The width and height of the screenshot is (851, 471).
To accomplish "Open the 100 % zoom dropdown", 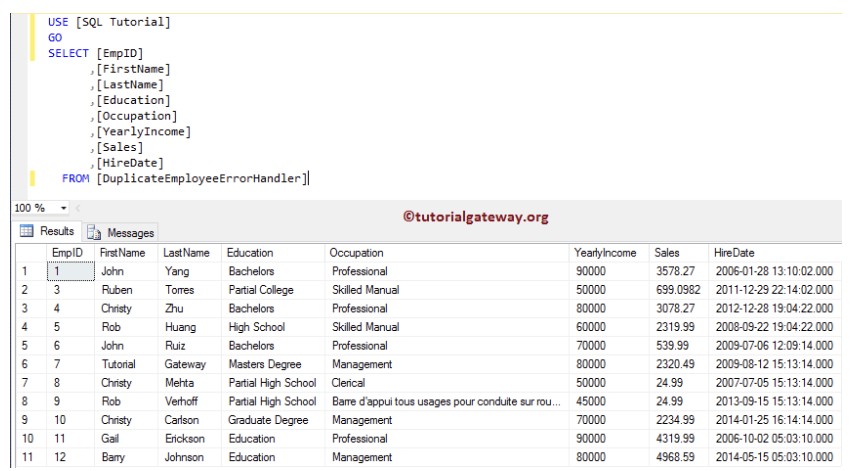I will click(63, 208).
